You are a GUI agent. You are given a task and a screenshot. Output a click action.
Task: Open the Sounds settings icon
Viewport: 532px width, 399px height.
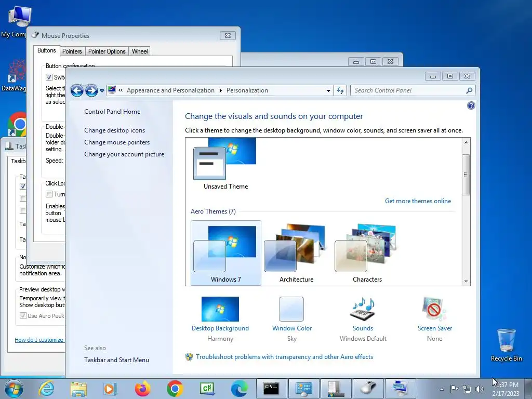[x=363, y=309]
